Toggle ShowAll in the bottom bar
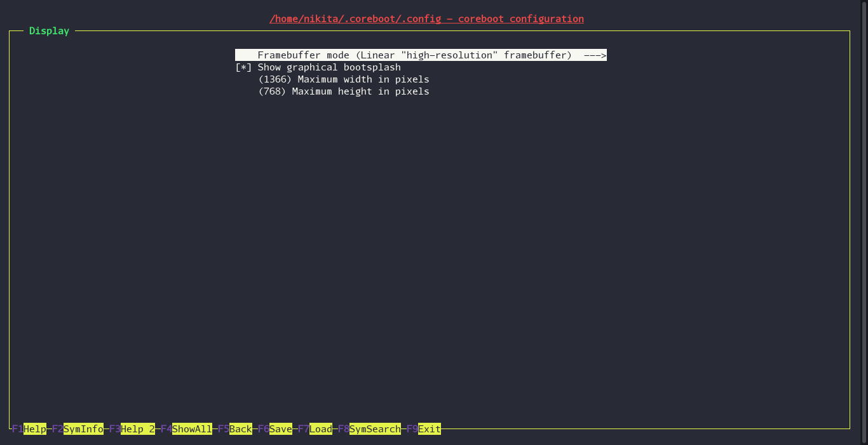 (192, 429)
